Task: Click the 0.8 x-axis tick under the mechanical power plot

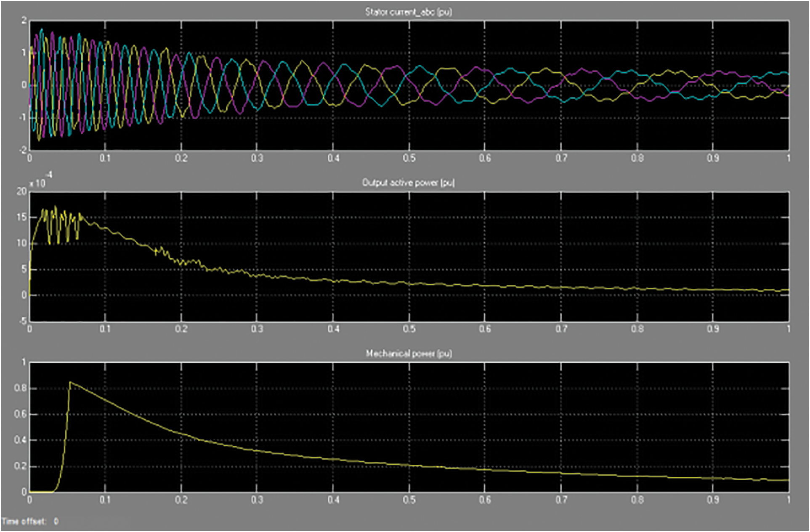Action: coord(637,500)
